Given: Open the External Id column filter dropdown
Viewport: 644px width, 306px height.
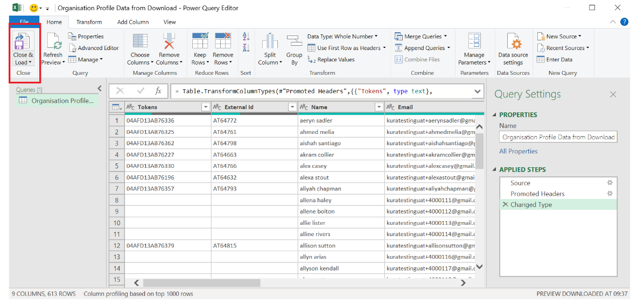Looking at the screenshot, I should (292, 107).
